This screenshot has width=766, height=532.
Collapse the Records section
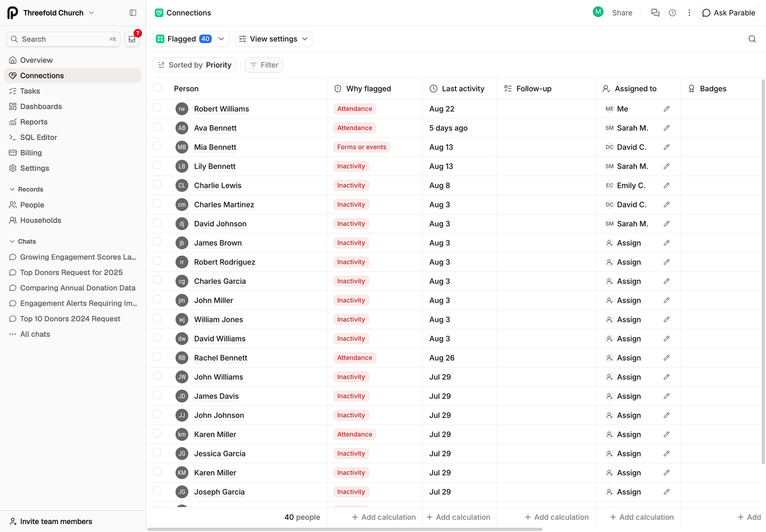[26, 189]
